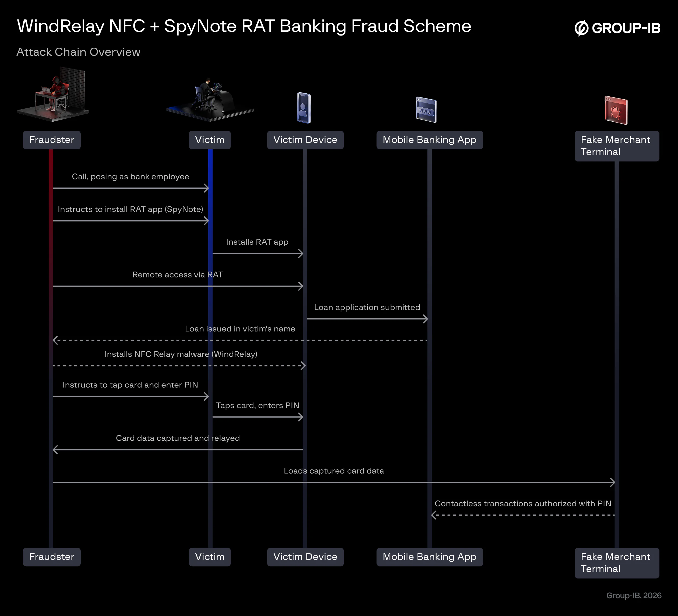The height and width of the screenshot is (616, 678).
Task: Click the Group-IB logo
Action: tap(617, 28)
